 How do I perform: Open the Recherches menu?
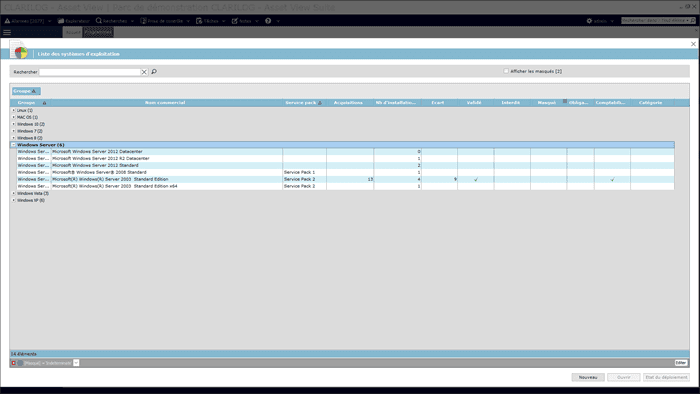point(115,21)
